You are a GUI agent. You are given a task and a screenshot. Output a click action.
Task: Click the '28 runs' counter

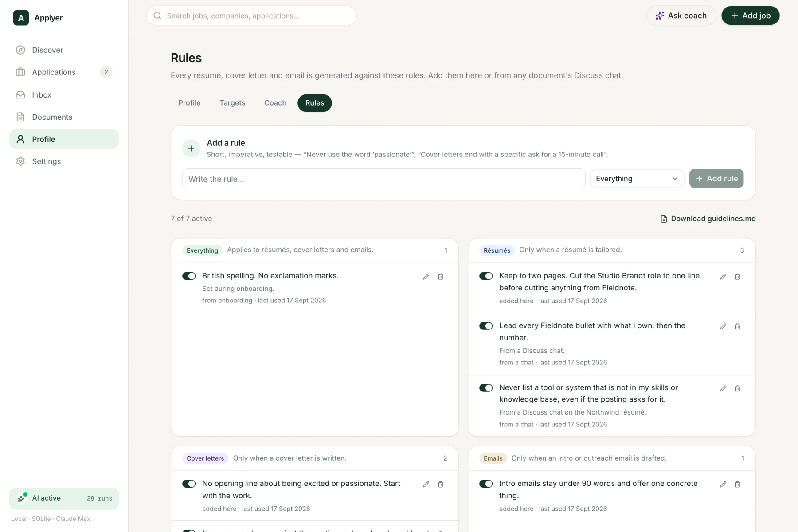[99, 498]
